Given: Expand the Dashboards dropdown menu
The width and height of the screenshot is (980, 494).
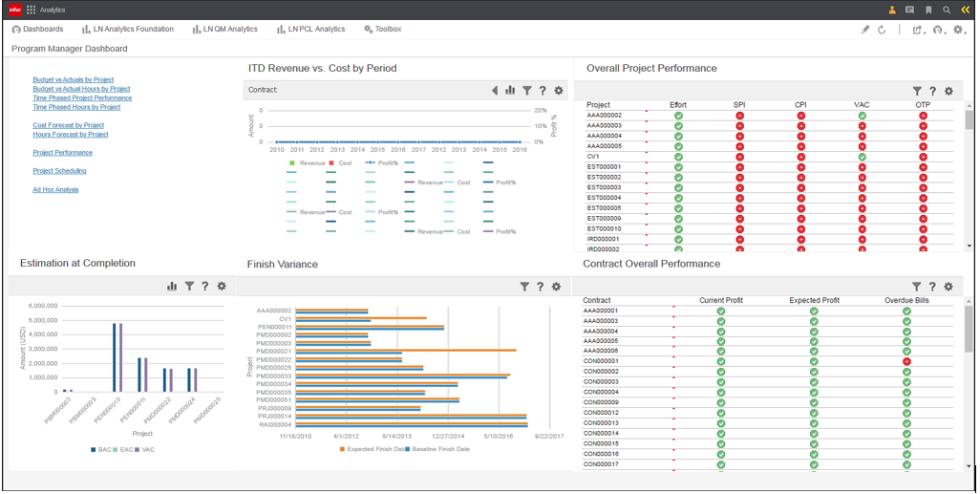Looking at the screenshot, I should [x=38, y=30].
